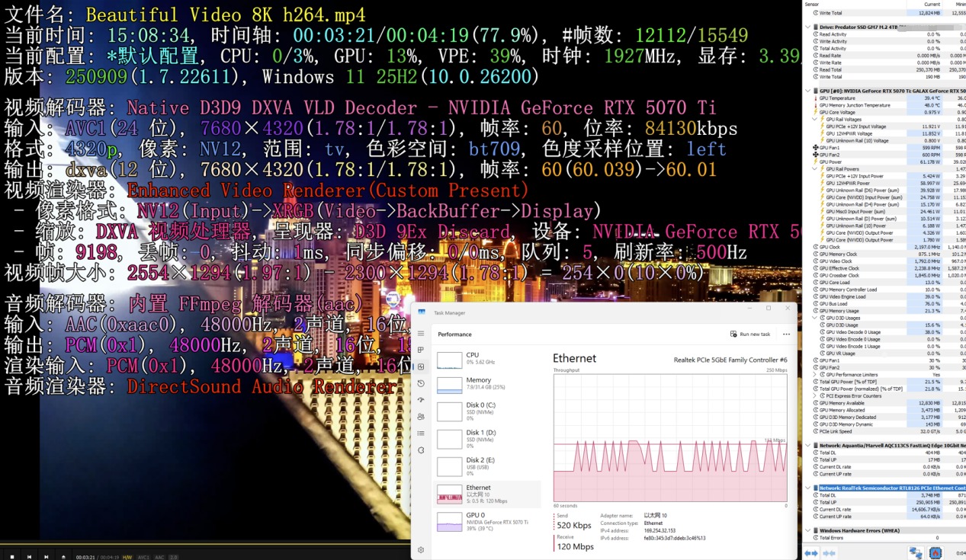Viewport: 966px width, 560px height.
Task: Select the GPU 12VHPWR Power row
Action: click(x=884, y=183)
